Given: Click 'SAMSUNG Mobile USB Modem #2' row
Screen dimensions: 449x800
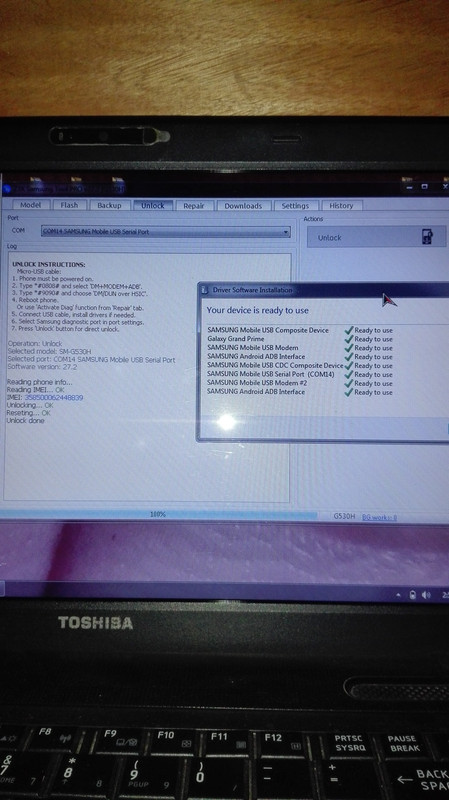Looking at the screenshot, I should coord(300,383).
